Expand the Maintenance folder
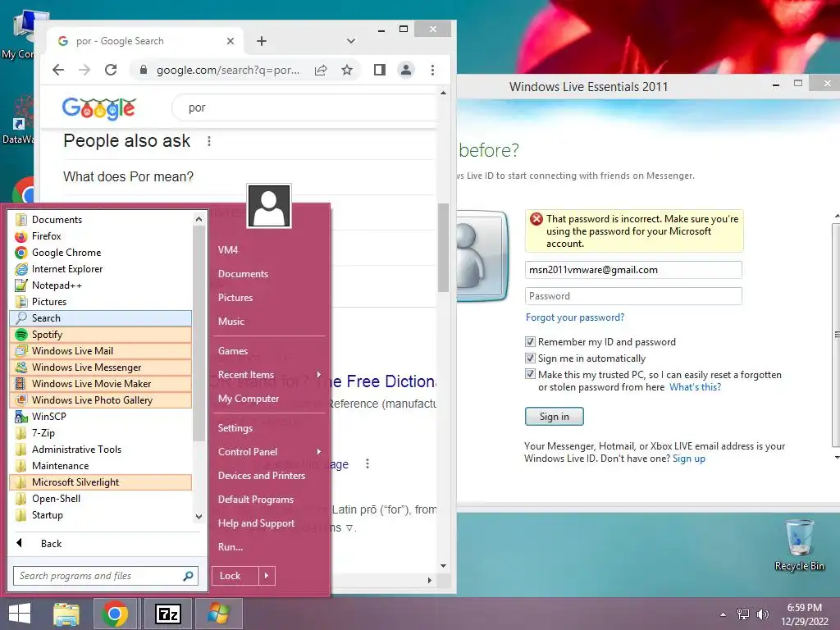 coord(100,466)
